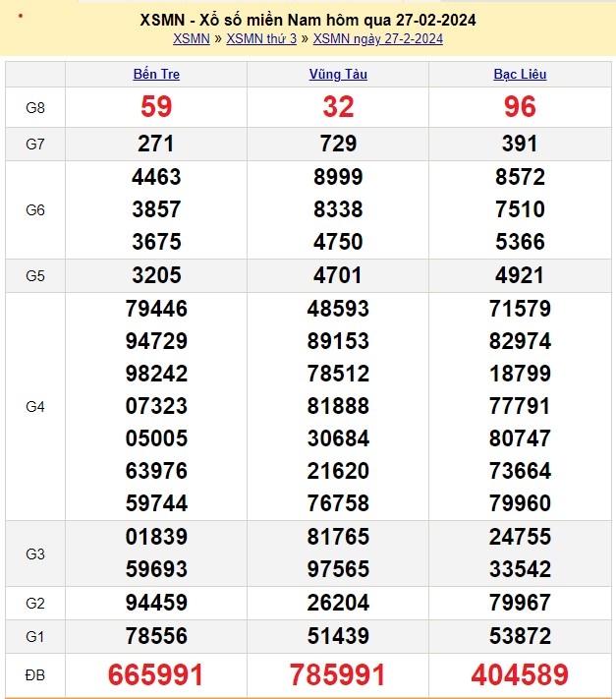Click Bến Tre special prize number 665991
This screenshot has width=616, height=699.
pos(156,674)
